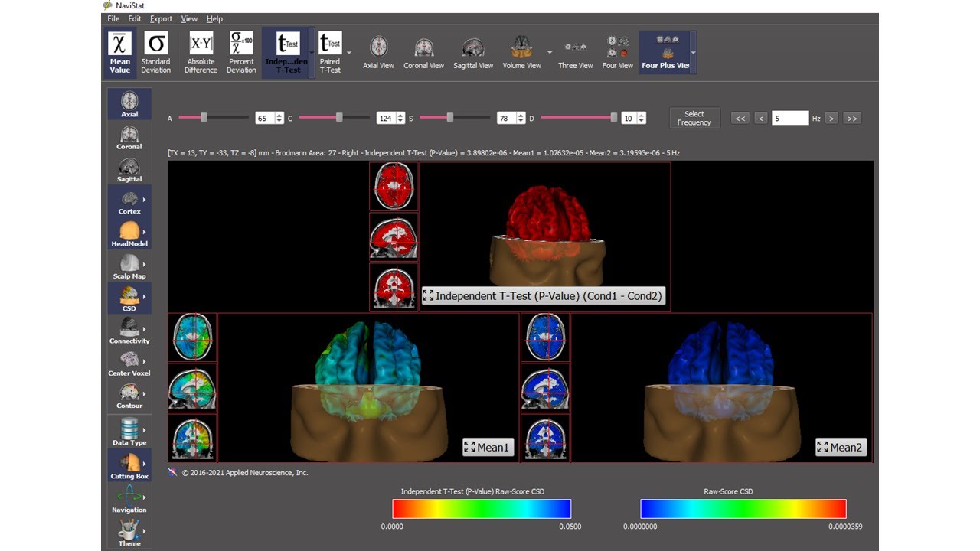This screenshot has width=980, height=551.
Task: Jump to last frequency with >> button
Action: 852,119
